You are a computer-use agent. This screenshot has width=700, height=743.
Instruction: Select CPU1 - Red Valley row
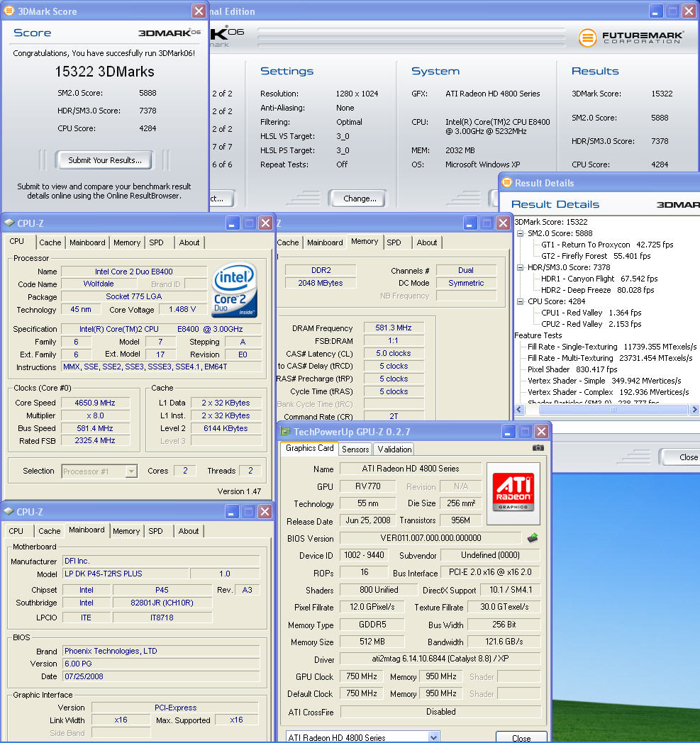tap(591, 313)
